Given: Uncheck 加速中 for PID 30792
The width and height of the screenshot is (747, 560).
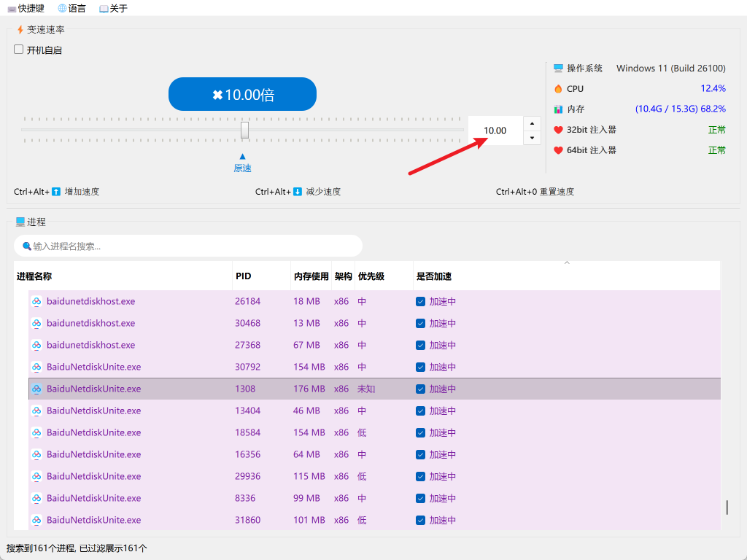Looking at the screenshot, I should point(420,367).
